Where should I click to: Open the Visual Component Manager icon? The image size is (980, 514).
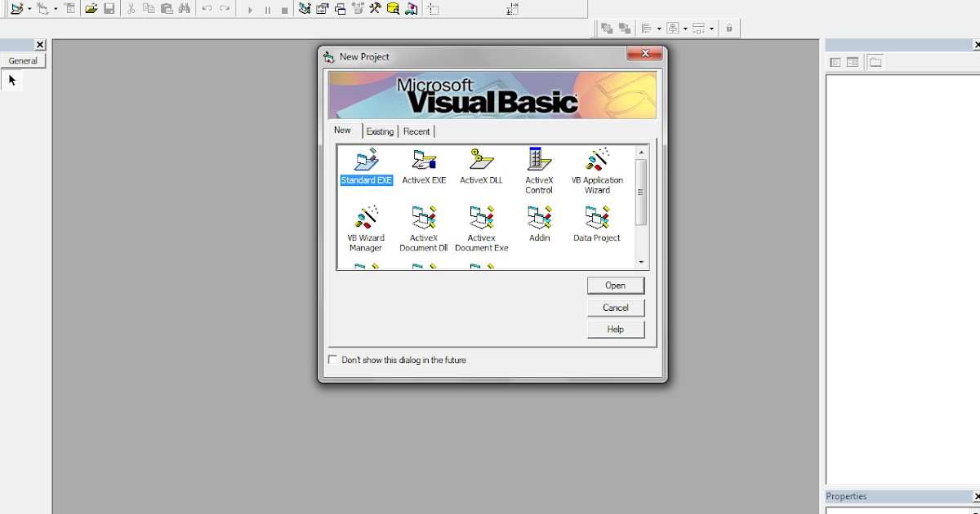click(412, 9)
